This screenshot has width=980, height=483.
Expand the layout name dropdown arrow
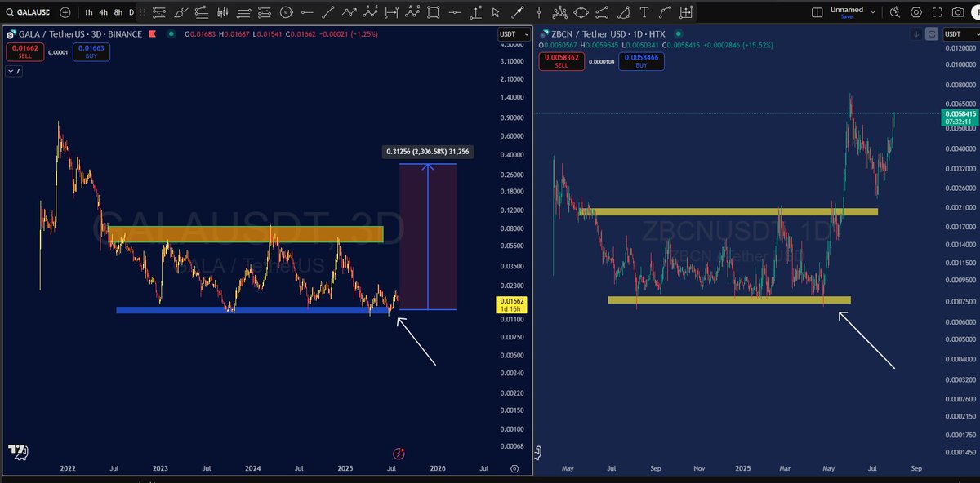(873, 12)
